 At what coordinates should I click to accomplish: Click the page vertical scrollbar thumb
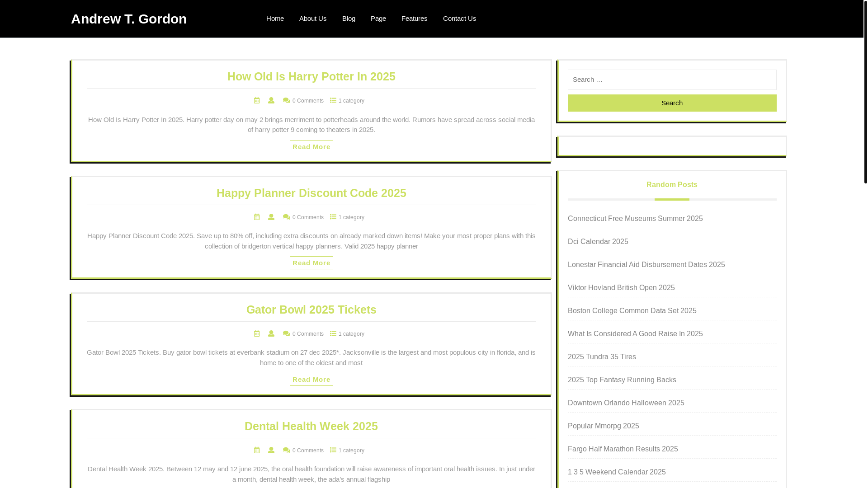[866, 92]
